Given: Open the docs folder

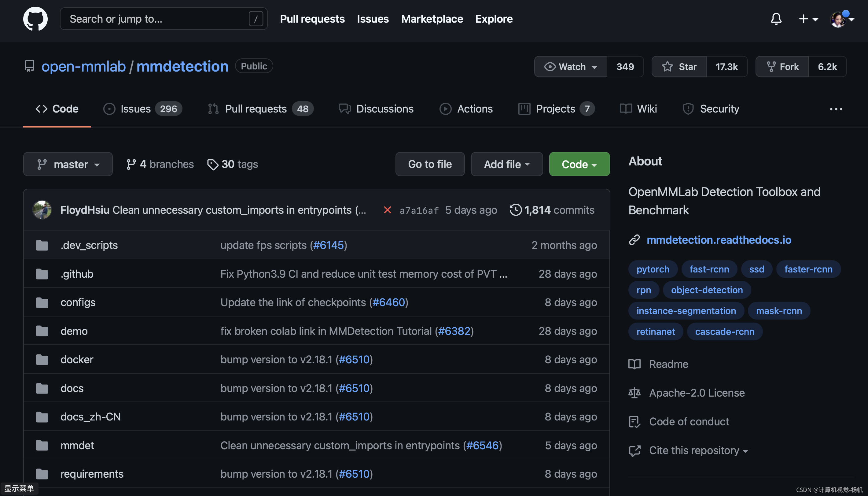Looking at the screenshot, I should point(72,388).
